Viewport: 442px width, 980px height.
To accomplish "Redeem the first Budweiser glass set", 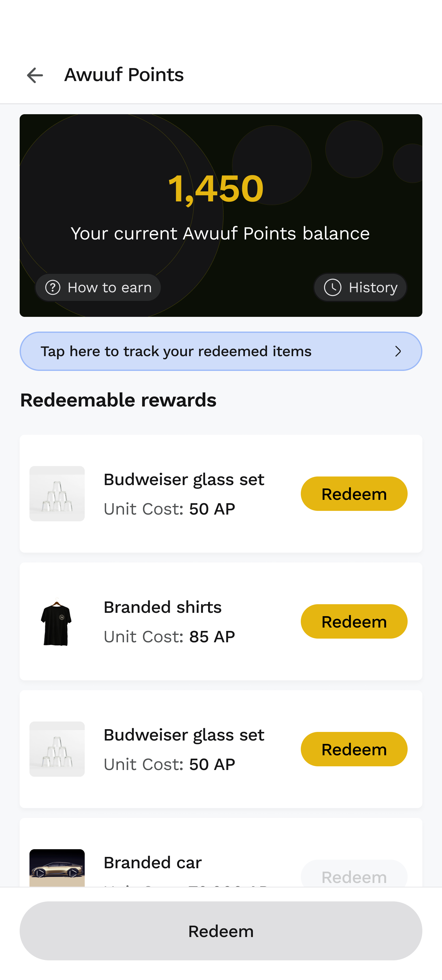I will click(x=354, y=493).
